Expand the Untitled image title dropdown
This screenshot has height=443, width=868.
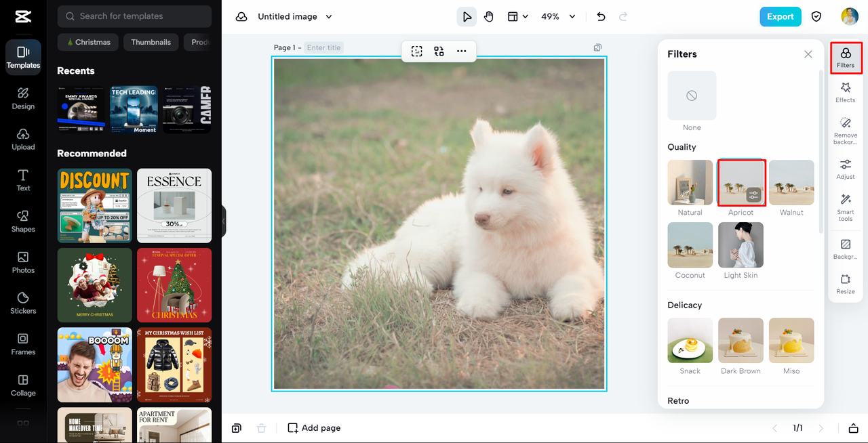tap(329, 17)
